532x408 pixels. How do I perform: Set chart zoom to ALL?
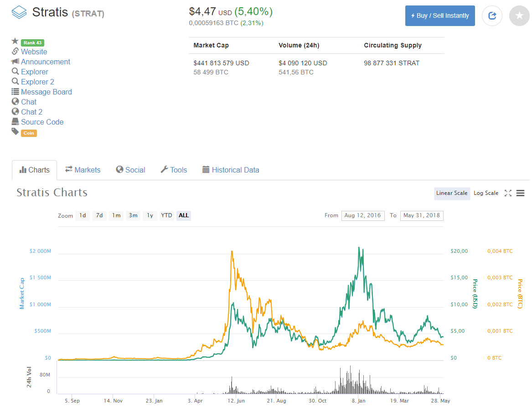184,215
